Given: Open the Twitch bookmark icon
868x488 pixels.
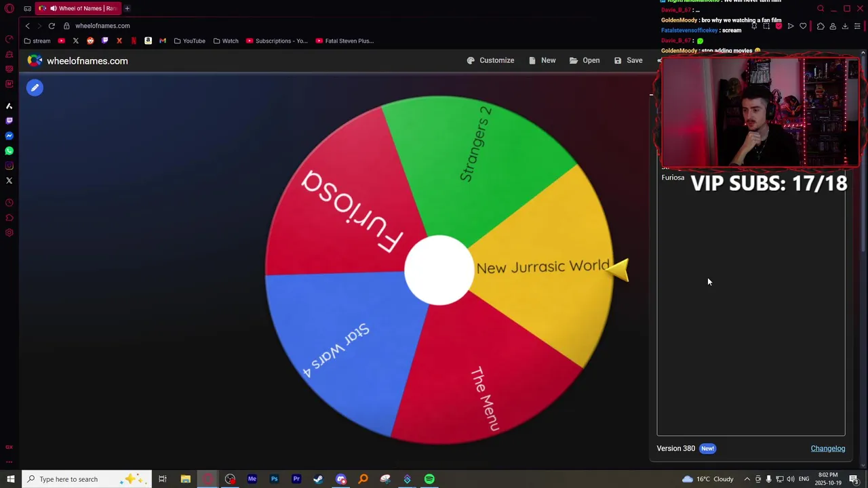Looking at the screenshot, I should [x=104, y=41].
